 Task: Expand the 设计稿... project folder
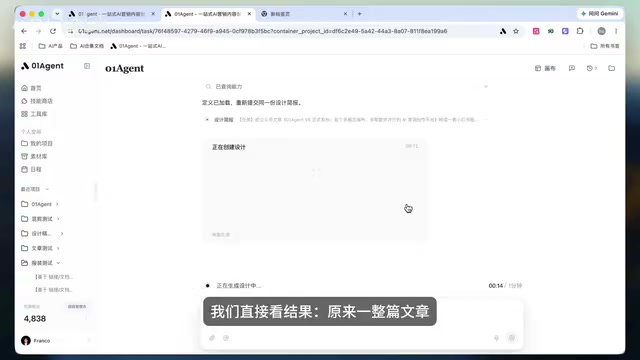pyautogui.click(x=62, y=233)
